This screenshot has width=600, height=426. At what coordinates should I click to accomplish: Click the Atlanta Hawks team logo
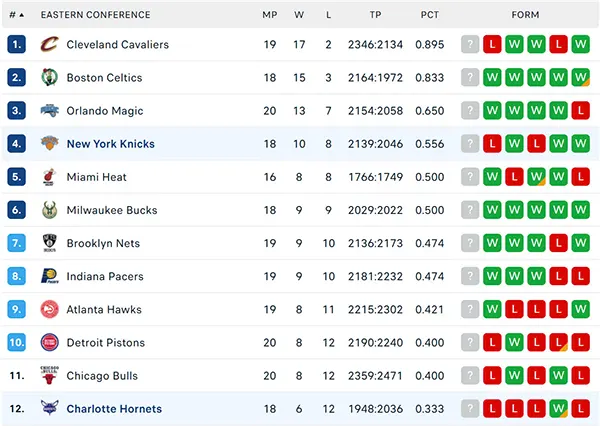pyautogui.click(x=50, y=309)
